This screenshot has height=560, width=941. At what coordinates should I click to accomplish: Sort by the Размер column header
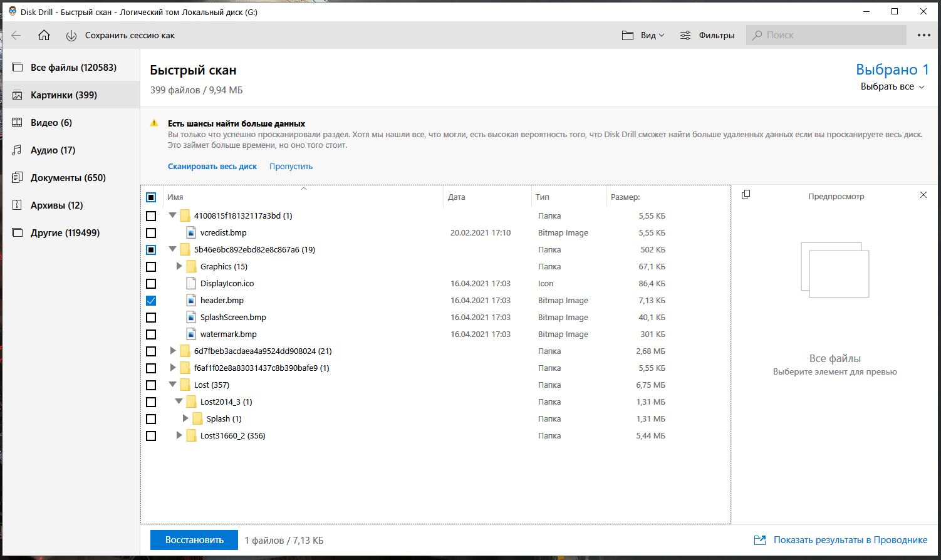(x=625, y=197)
